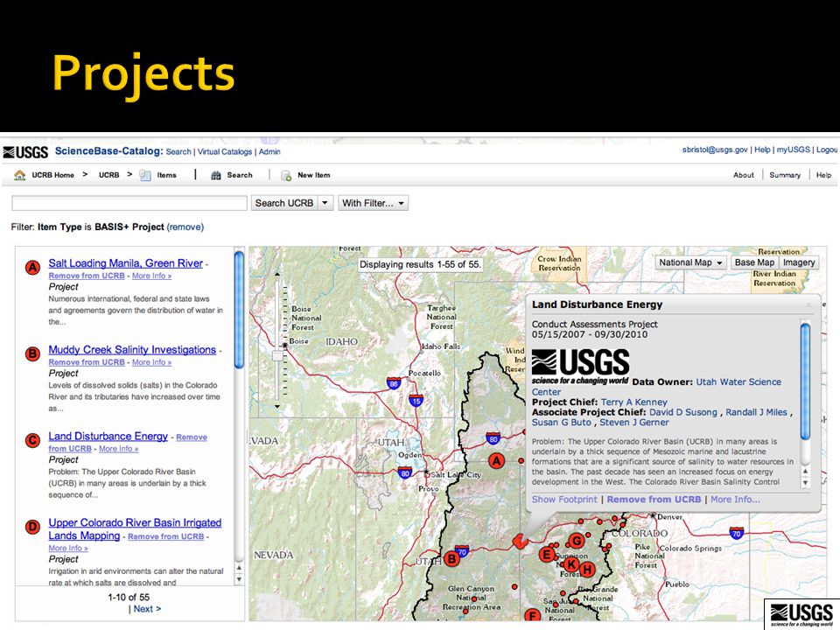This screenshot has height=630, width=840.
Task: Click the results list scroll down arrow
Action: tap(239, 579)
